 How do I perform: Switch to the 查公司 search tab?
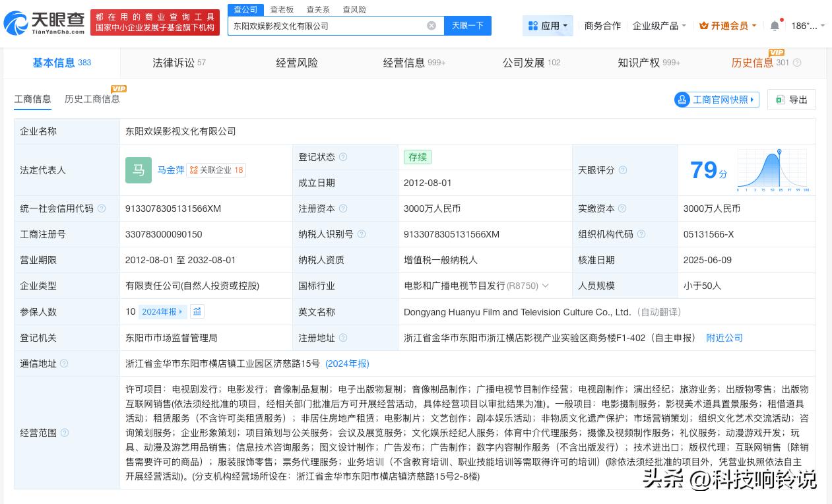coord(245,10)
